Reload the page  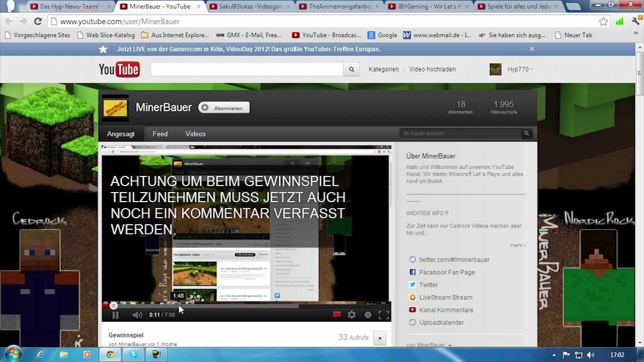(x=38, y=22)
